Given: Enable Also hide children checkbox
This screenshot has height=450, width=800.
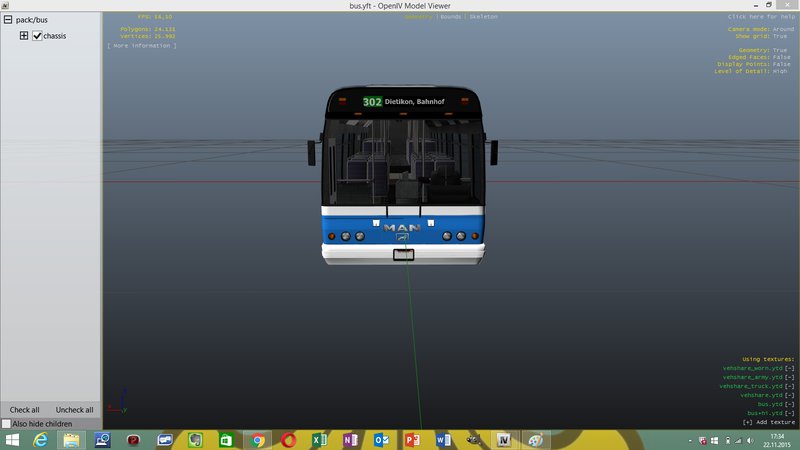Looking at the screenshot, I should click(x=6, y=423).
